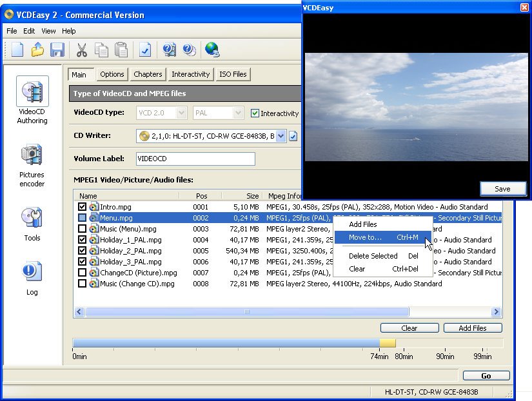Click the horizontal scrollbar thumb of file list
The image size is (532, 401).
pos(248,311)
